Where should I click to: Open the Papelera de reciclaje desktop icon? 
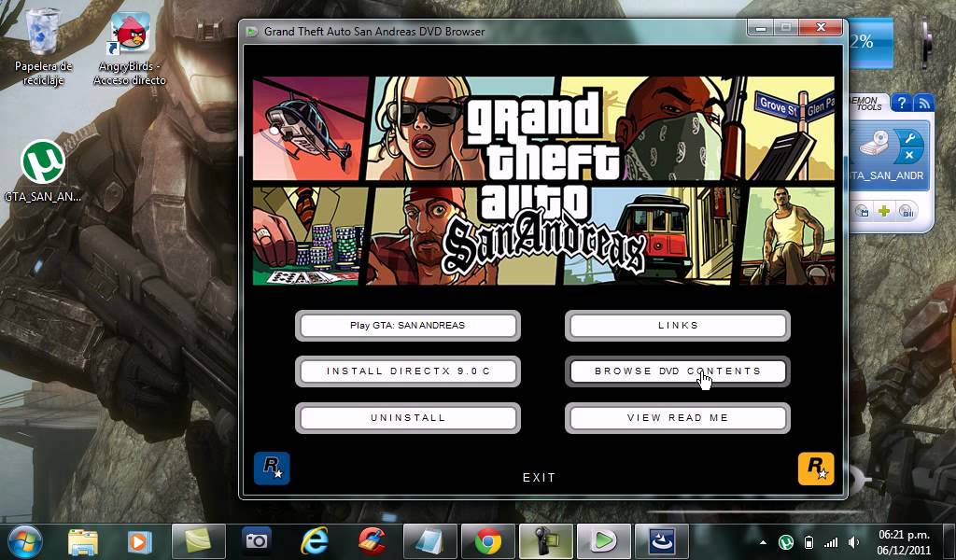43,48
